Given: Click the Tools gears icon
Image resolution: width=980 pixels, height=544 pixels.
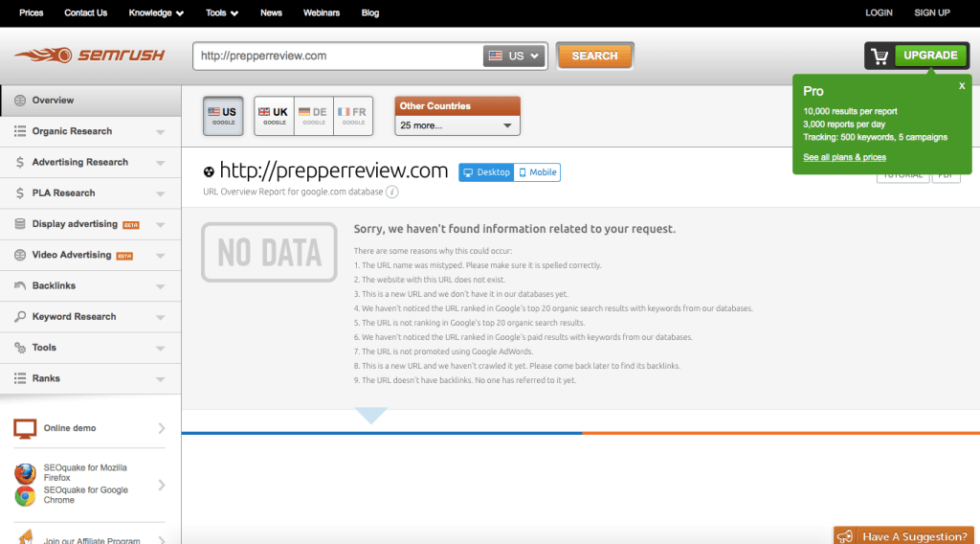Looking at the screenshot, I should 20,348.
